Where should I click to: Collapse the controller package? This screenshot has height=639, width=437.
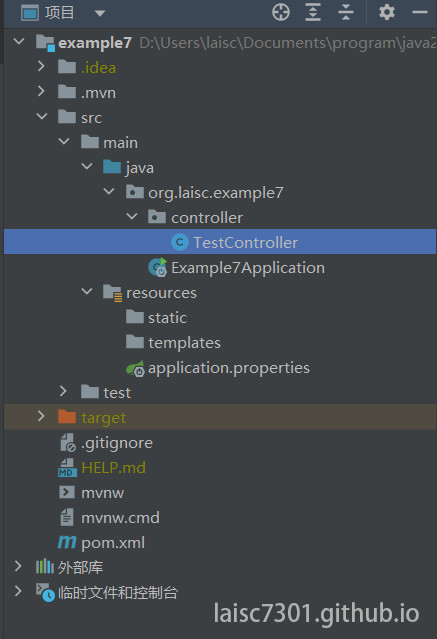pyautogui.click(x=132, y=216)
